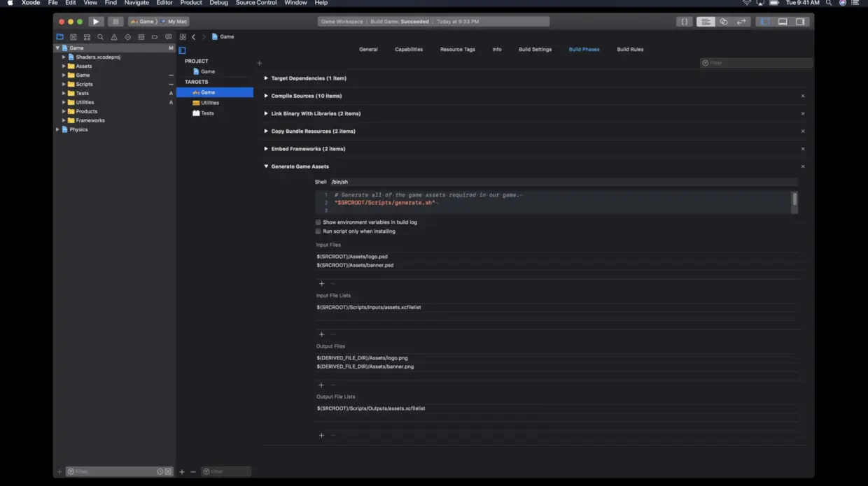868x486 pixels.
Task: Open the Breakpoint navigator
Action: point(155,37)
